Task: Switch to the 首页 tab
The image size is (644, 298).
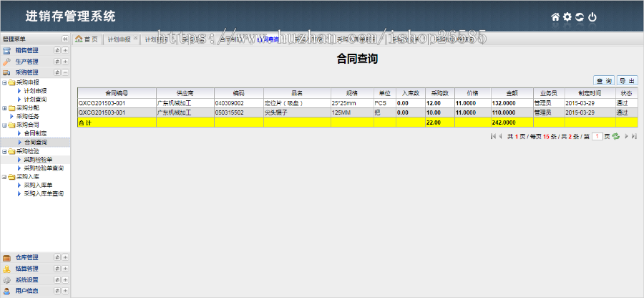Action: pos(87,39)
